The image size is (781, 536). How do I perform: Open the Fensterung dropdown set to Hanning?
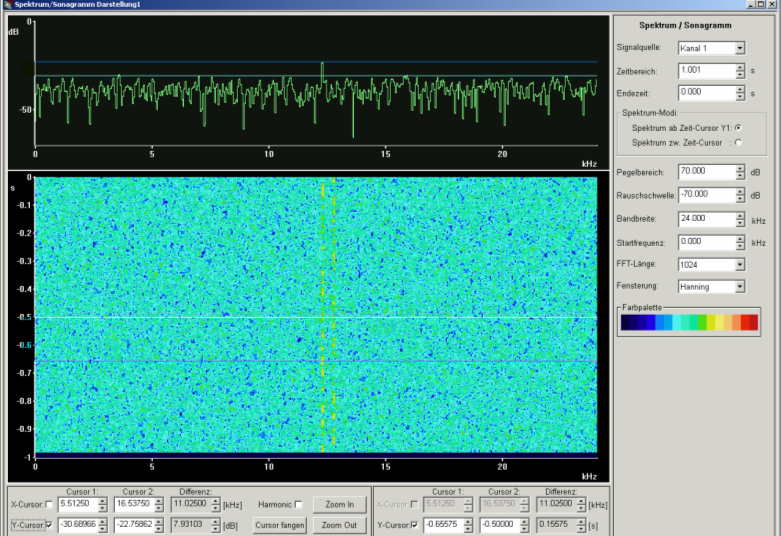(x=739, y=287)
